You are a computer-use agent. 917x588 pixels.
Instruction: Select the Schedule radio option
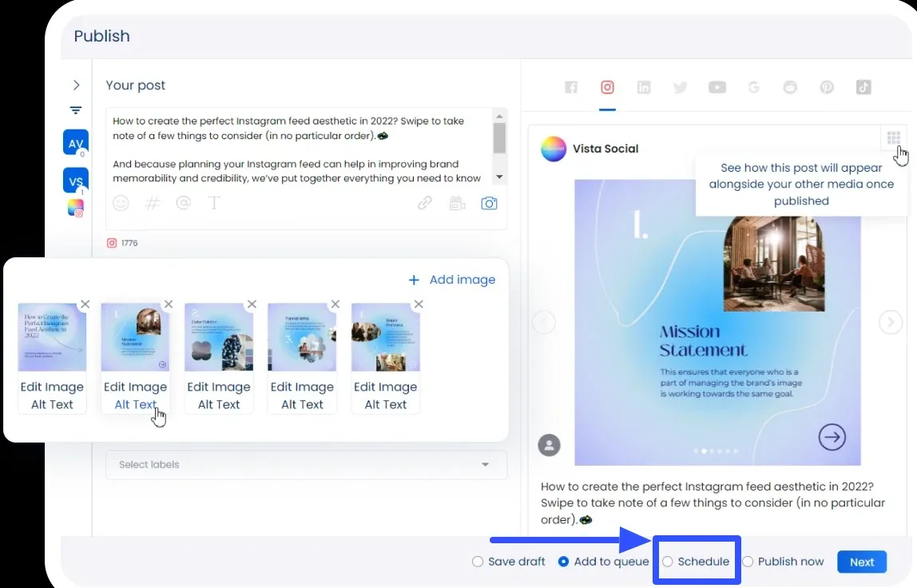pos(669,562)
